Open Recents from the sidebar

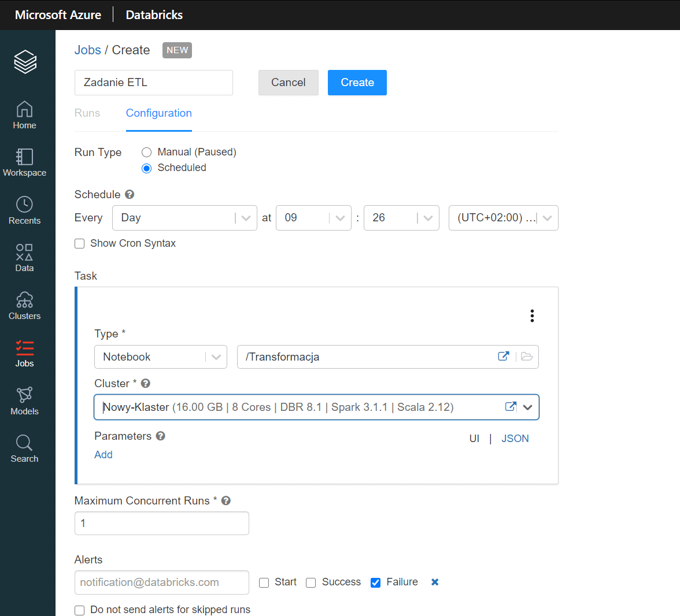(24, 210)
